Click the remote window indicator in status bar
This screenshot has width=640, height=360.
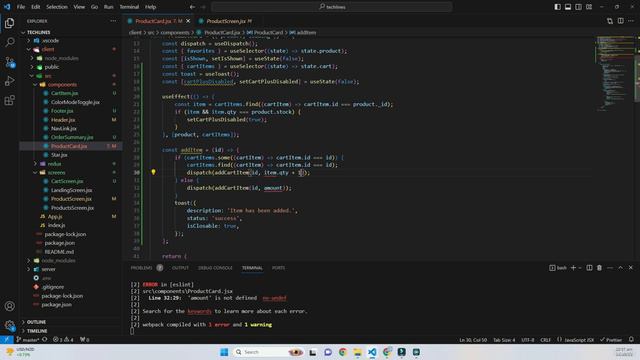[7, 340]
